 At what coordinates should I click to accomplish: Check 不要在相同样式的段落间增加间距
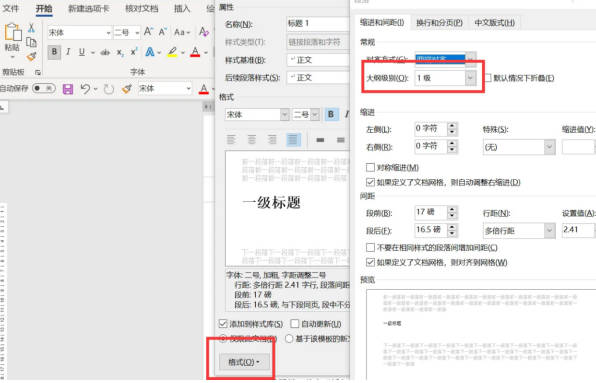coord(370,248)
